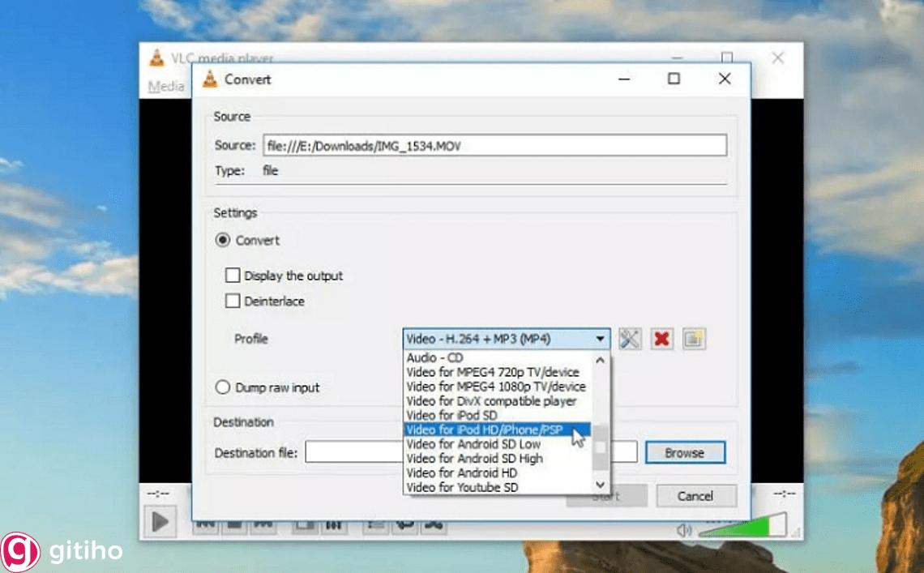Select the Dump raw input radio button
This screenshot has width=924, height=573.
coord(224,387)
